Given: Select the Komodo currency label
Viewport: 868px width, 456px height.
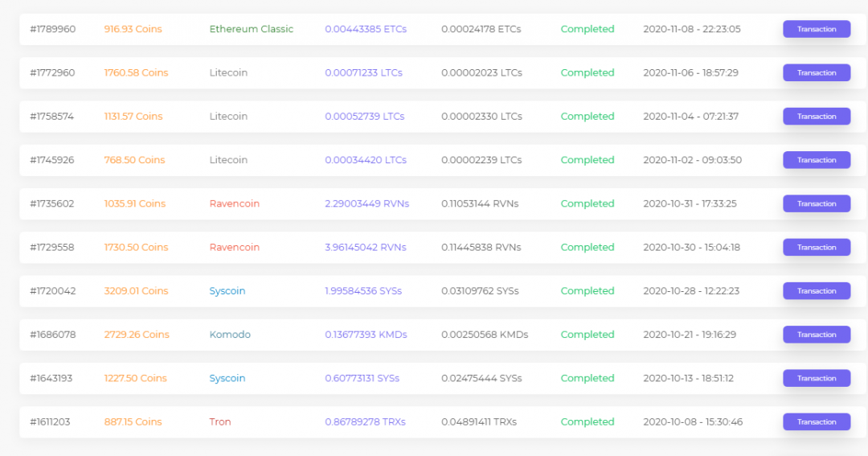Looking at the screenshot, I should [230, 335].
